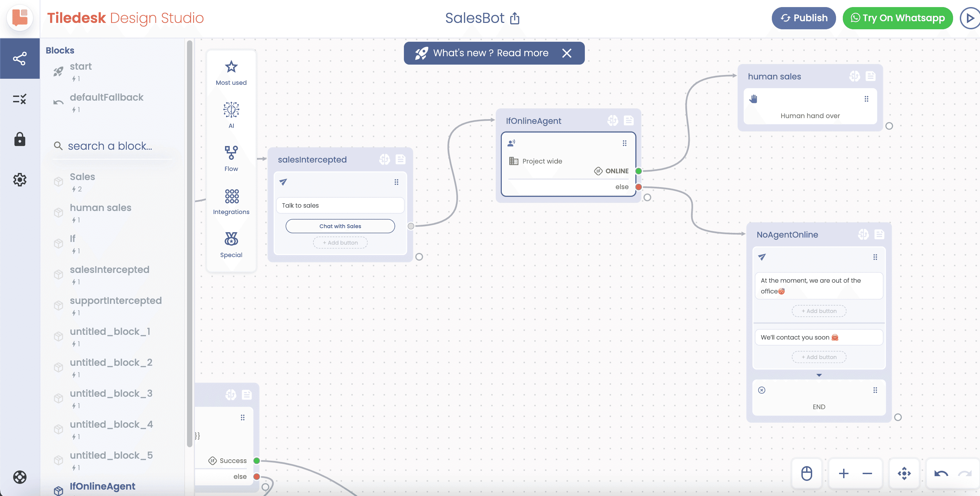Viewport: 980px width, 496px height.
Task: Click NoAgentOnline reply drag handle dots
Action: coord(875,257)
